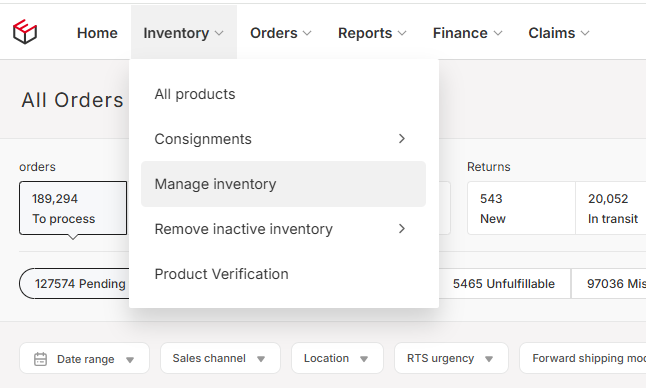Collapse the Inventory menu
The image size is (646, 388).
[184, 33]
